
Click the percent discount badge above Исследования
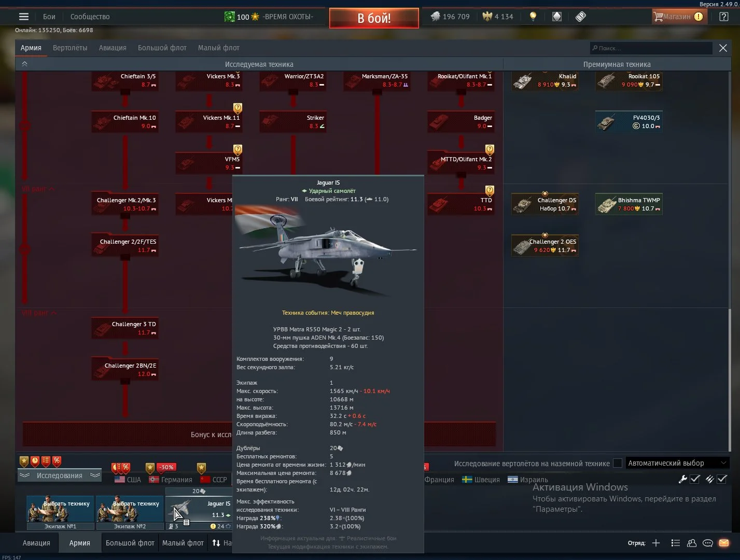click(x=57, y=461)
